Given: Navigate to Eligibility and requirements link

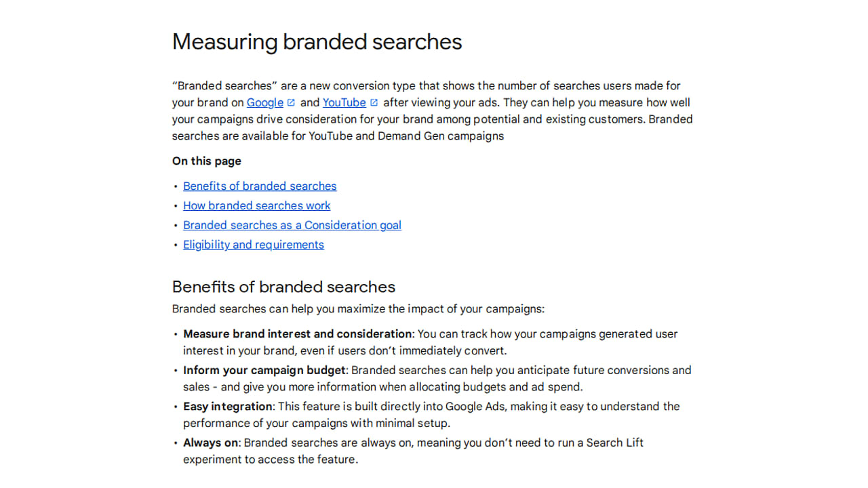Looking at the screenshot, I should 254,245.
